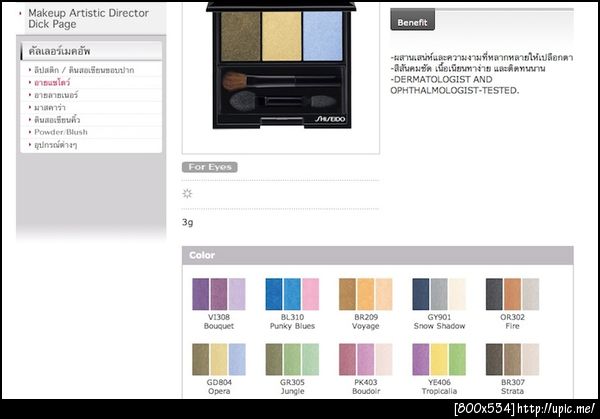Open the lipstick / lip pencil menu item
This screenshot has height=419, width=600.
click(84, 70)
